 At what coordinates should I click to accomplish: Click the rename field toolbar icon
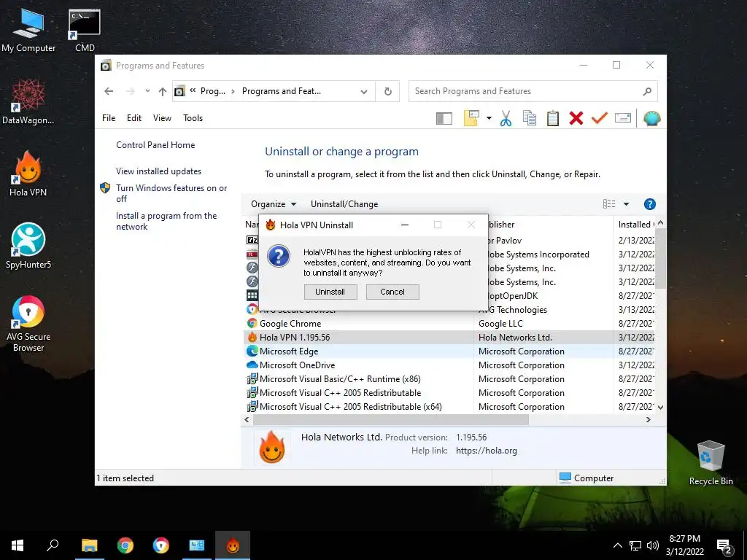623,117
